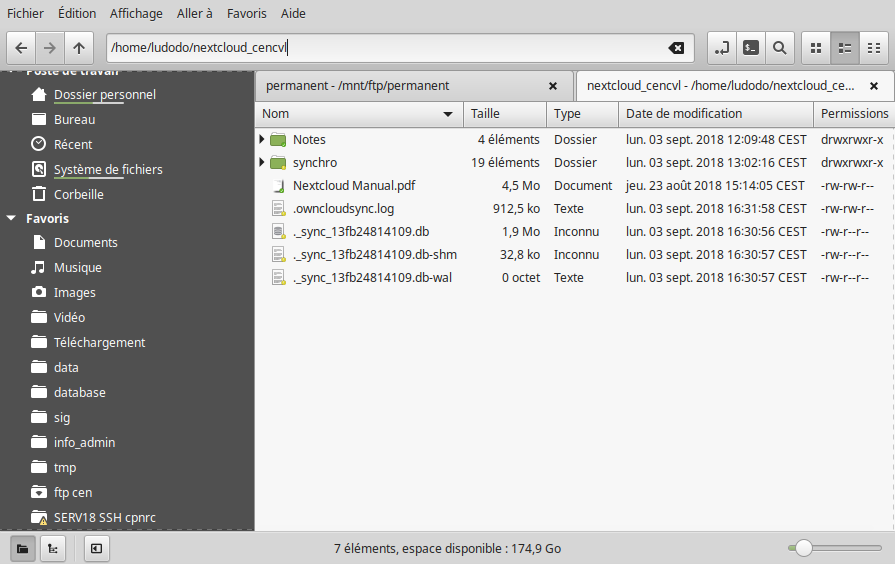Collapse the Favoris sidebar section
Viewport: 895px width, 564px height.
(x=12, y=218)
